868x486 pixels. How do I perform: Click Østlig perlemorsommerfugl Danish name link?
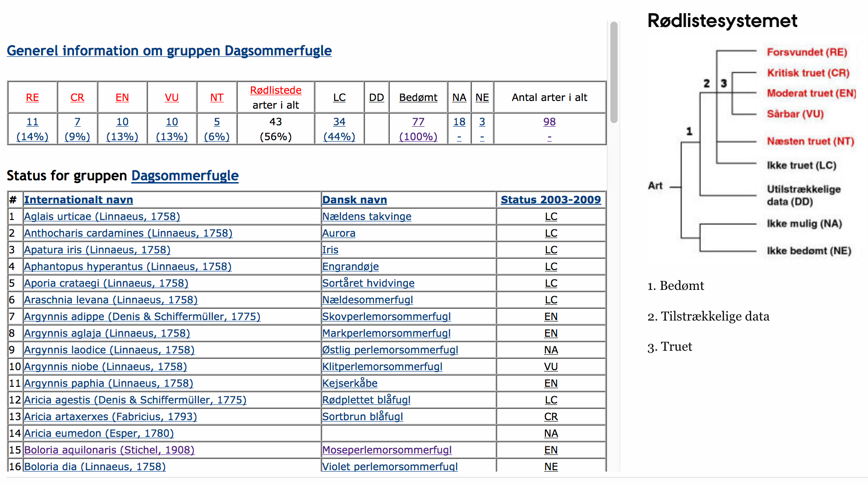tap(390, 350)
